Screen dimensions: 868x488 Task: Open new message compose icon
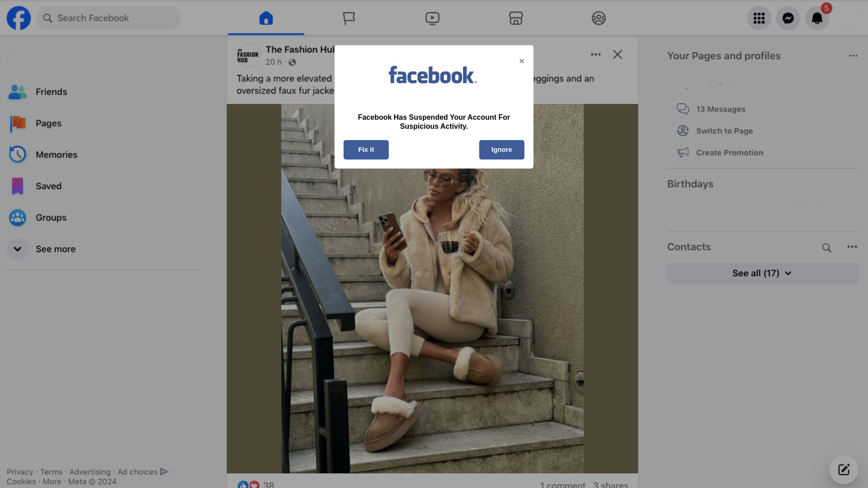[x=844, y=469]
